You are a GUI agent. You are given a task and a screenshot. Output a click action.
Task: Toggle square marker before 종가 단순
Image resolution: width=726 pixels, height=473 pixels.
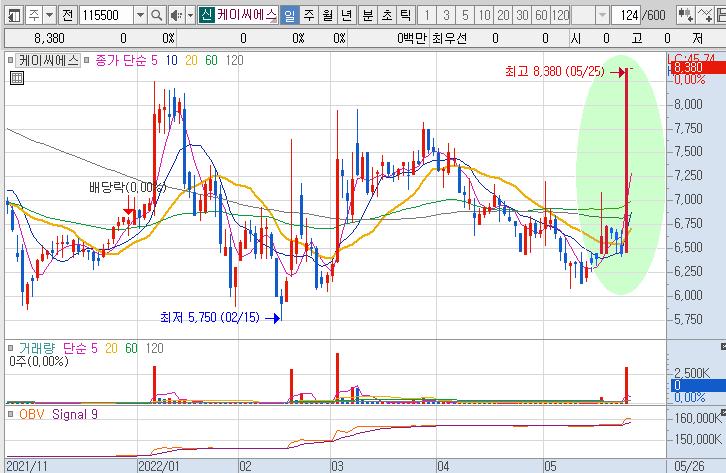pos(87,60)
